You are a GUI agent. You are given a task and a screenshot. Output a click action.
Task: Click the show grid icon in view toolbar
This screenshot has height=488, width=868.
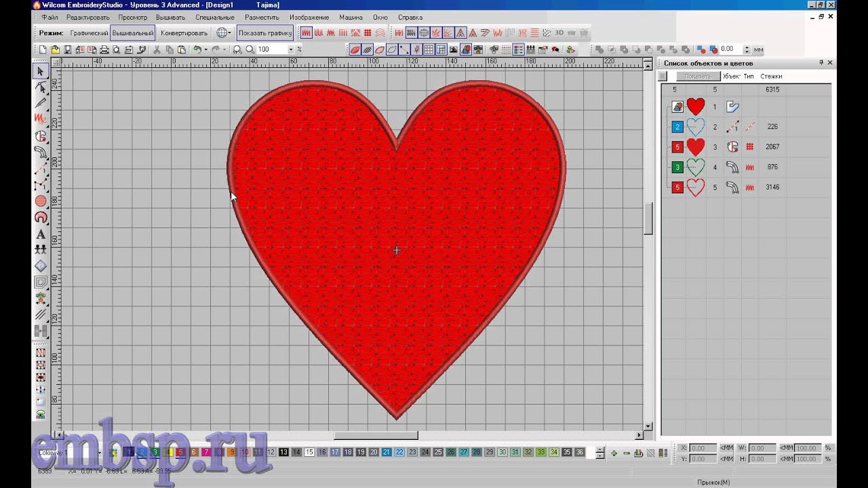click(x=429, y=49)
